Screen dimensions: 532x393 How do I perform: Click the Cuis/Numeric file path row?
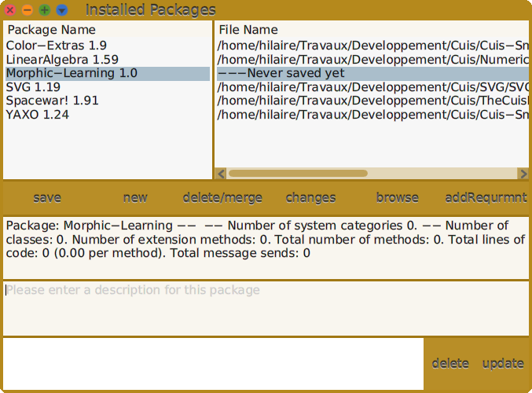pos(372,60)
